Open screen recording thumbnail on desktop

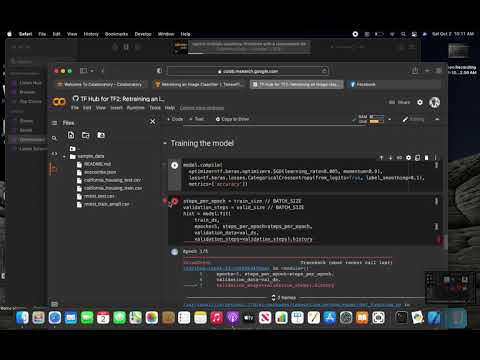[x=459, y=51]
